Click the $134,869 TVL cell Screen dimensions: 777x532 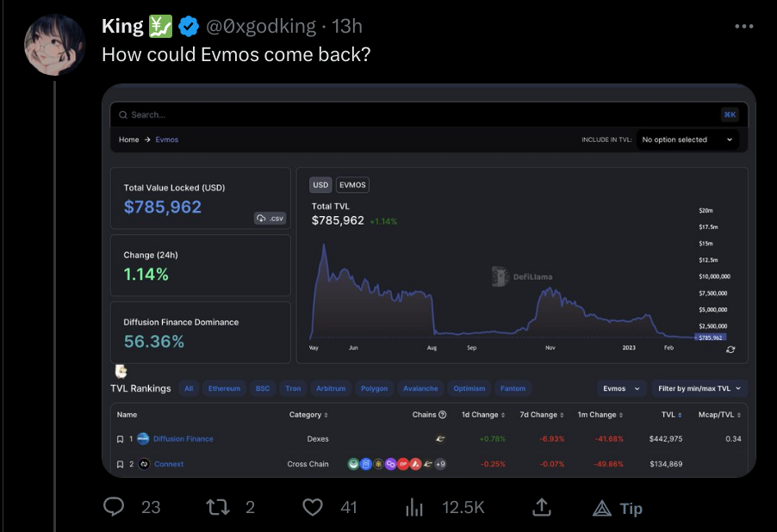pos(666,464)
